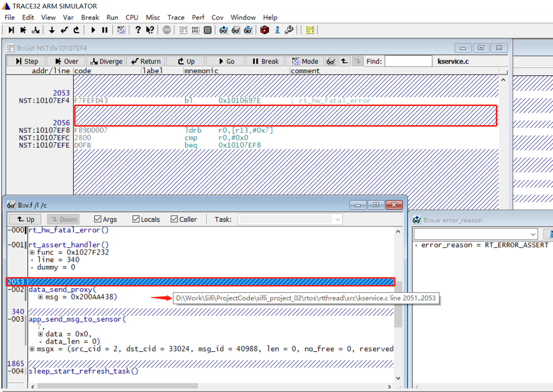Click the Return checkmark icon in main toolbar
The width and height of the screenshot is (553, 392).
pyautogui.click(x=64, y=30)
